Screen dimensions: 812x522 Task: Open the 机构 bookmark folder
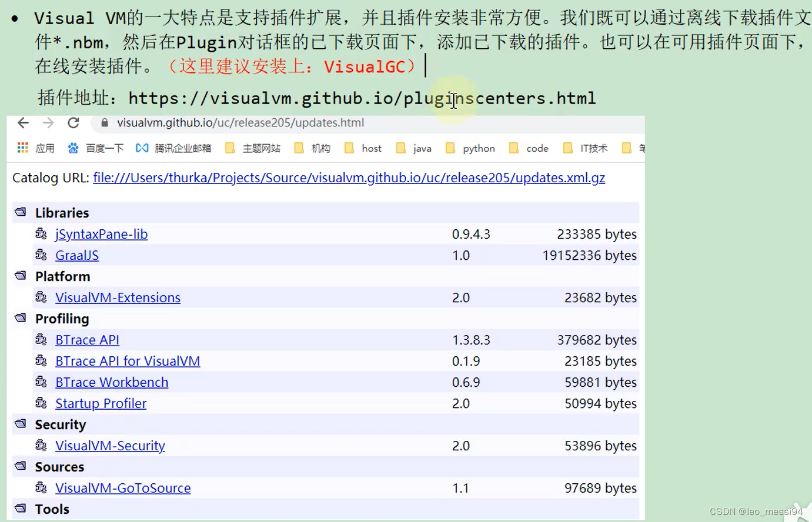coord(312,148)
